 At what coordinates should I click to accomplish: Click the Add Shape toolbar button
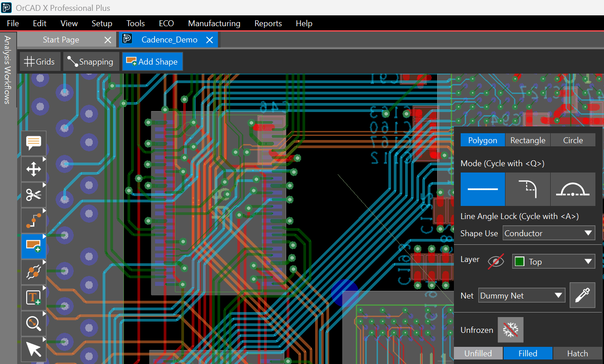coord(152,62)
